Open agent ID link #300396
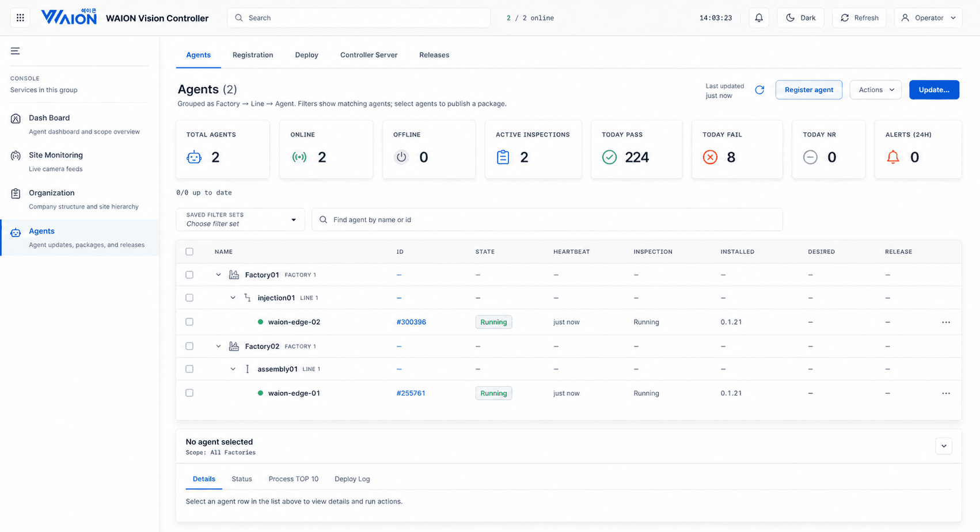 (411, 322)
